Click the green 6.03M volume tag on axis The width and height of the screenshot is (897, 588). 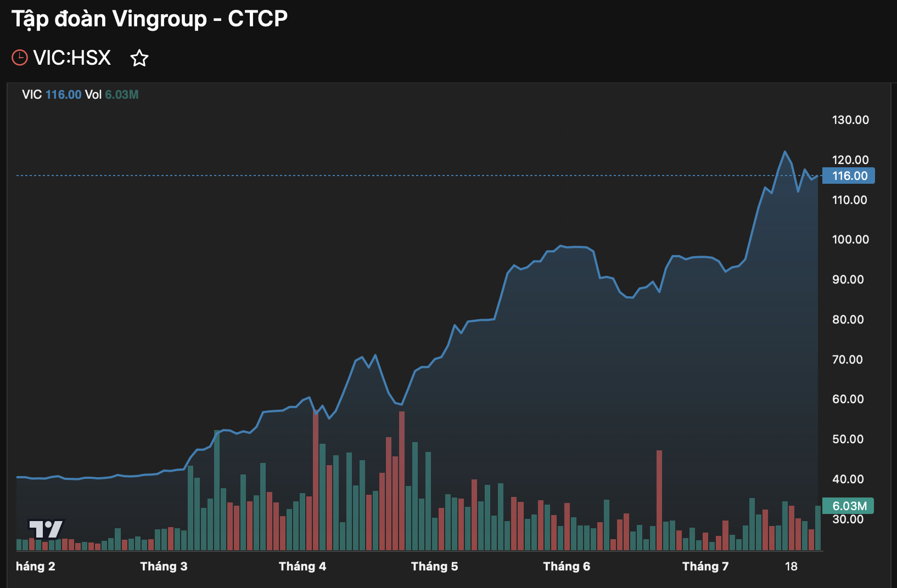pos(848,506)
